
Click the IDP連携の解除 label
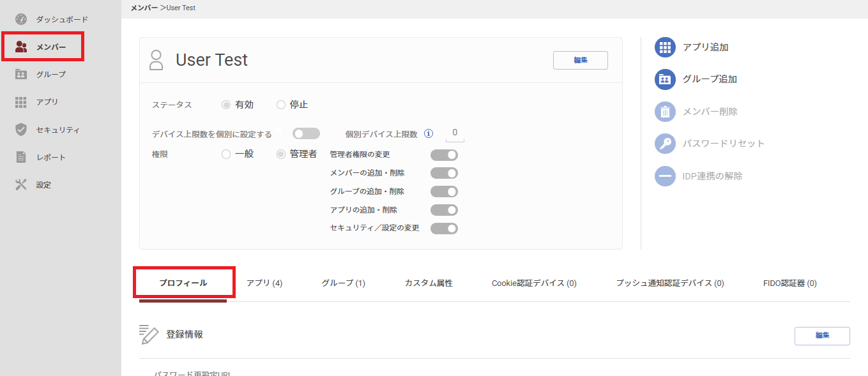click(713, 176)
